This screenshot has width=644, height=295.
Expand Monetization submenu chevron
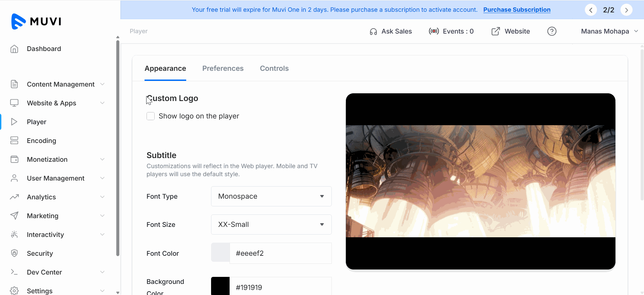point(102,159)
